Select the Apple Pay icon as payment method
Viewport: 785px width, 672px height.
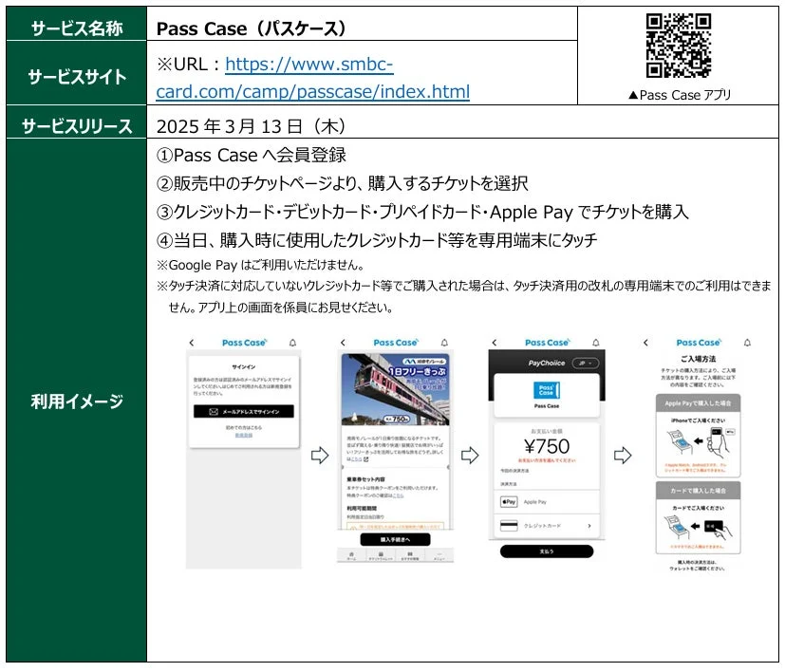[507, 502]
